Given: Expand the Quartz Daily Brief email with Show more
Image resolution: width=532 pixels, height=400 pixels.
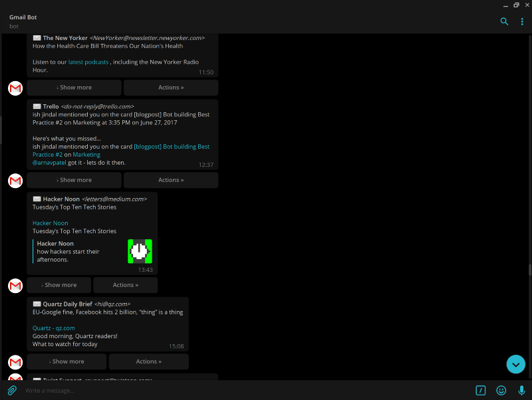Looking at the screenshot, I should (x=66, y=361).
